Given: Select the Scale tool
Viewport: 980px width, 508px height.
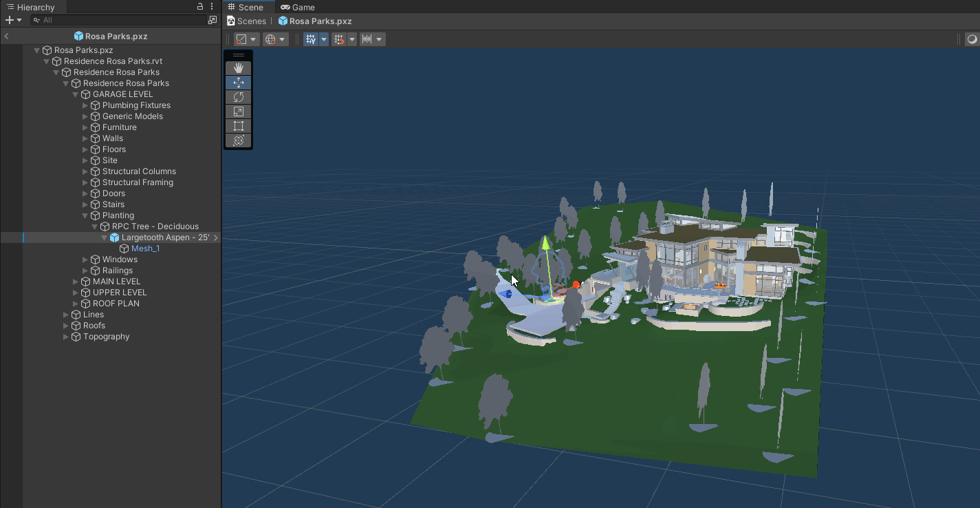Looking at the screenshot, I should point(239,112).
